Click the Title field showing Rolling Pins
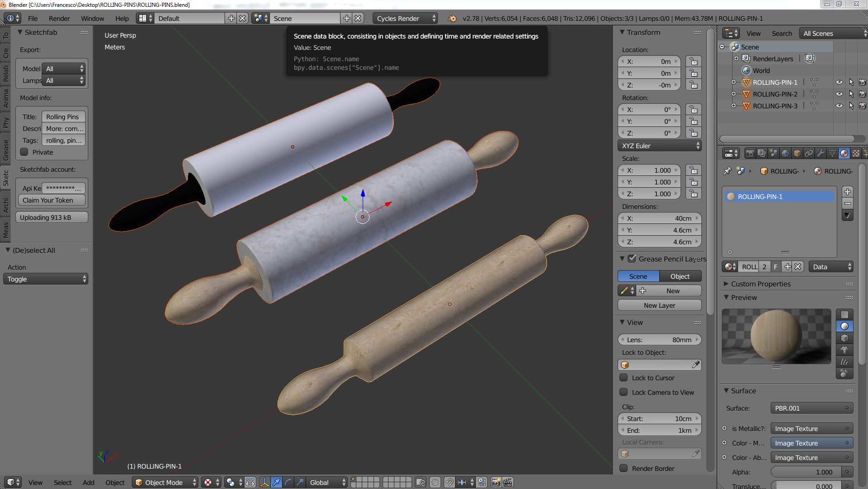868x489 pixels. [x=63, y=116]
